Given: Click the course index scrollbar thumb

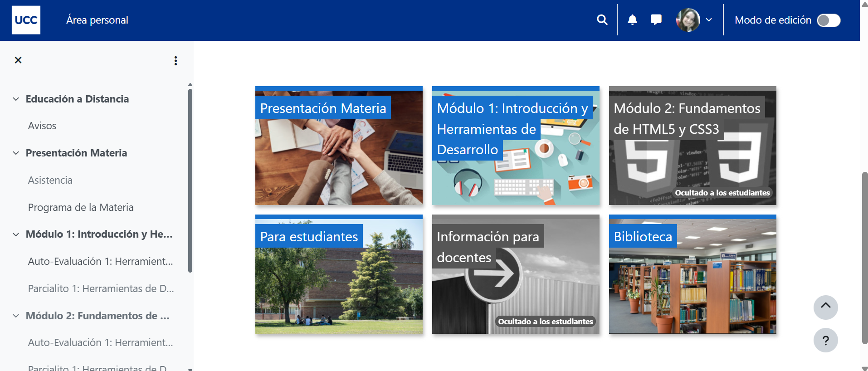Looking at the screenshot, I should (x=190, y=181).
